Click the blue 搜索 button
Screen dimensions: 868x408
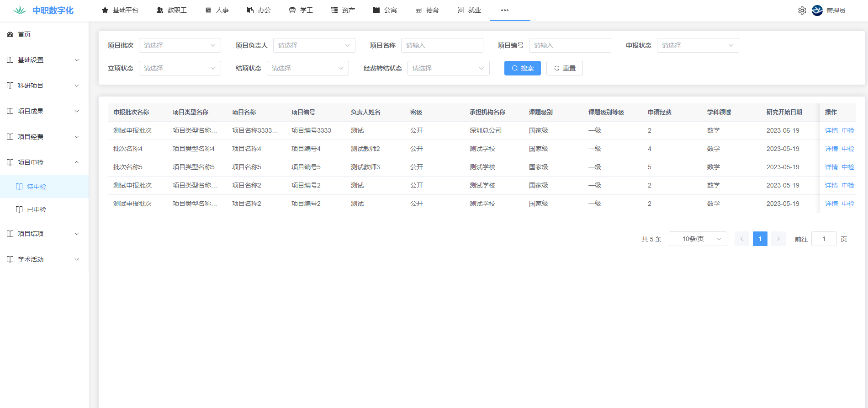click(522, 68)
